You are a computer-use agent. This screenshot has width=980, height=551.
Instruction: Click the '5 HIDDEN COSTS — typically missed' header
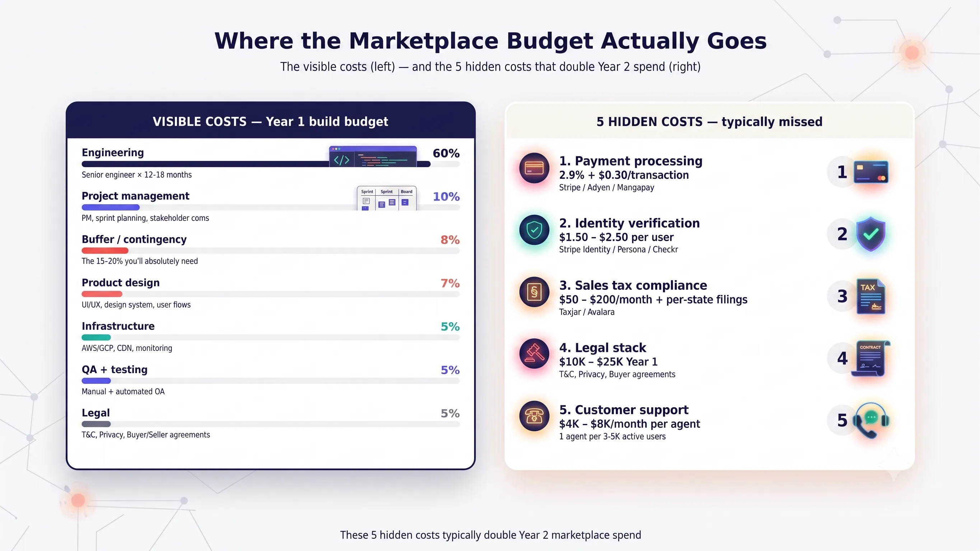[709, 121]
